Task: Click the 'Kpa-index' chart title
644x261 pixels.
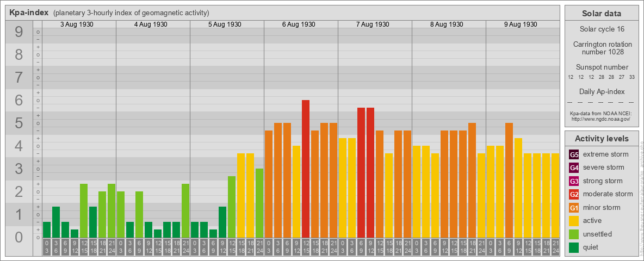Action: [x=29, y=13]
